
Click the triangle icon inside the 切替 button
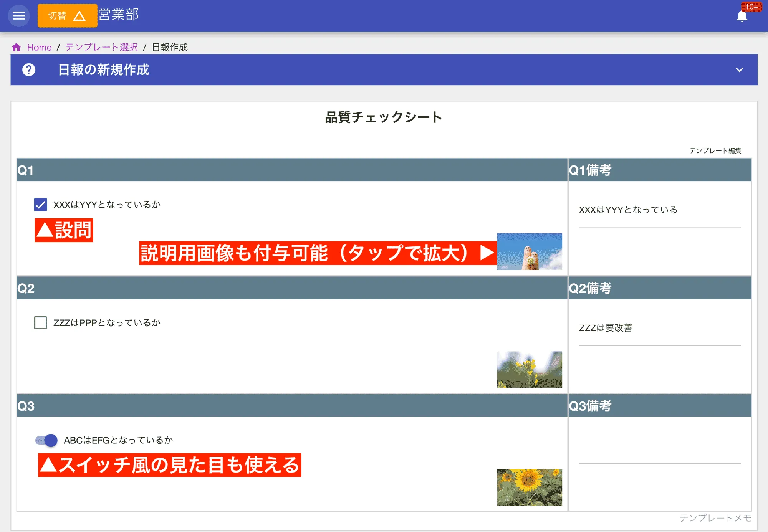point(79,16)
